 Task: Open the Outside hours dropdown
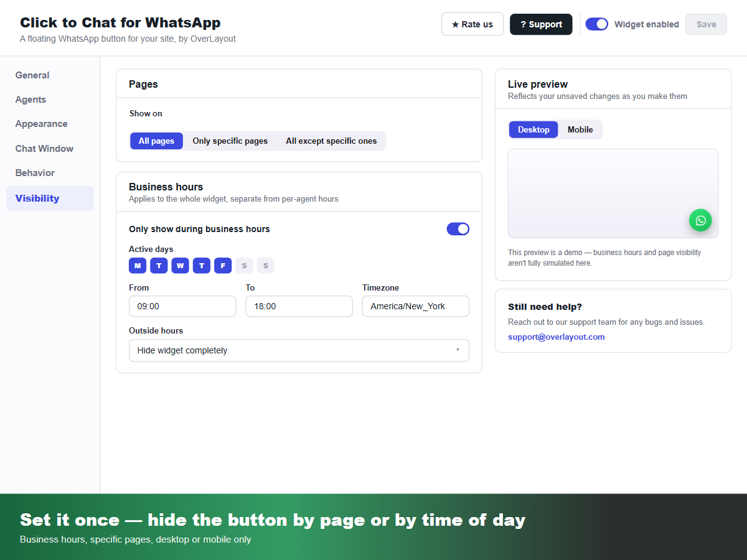coord(299,350)
